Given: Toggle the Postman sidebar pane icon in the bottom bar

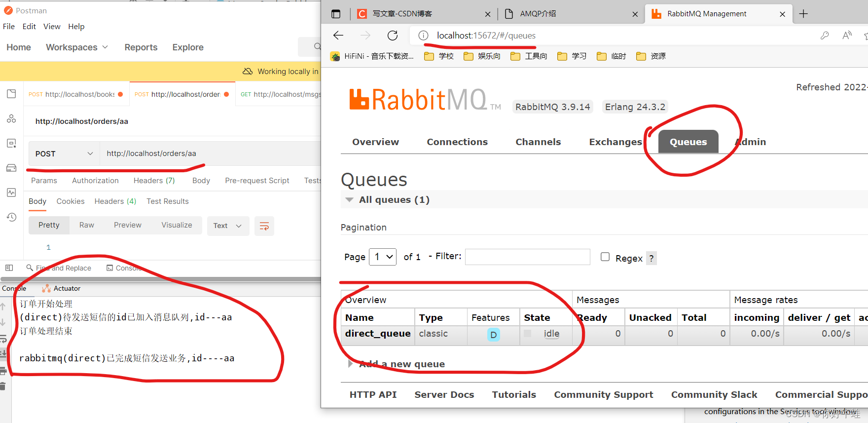Looking at the screenshot, I should click(9, 268).
